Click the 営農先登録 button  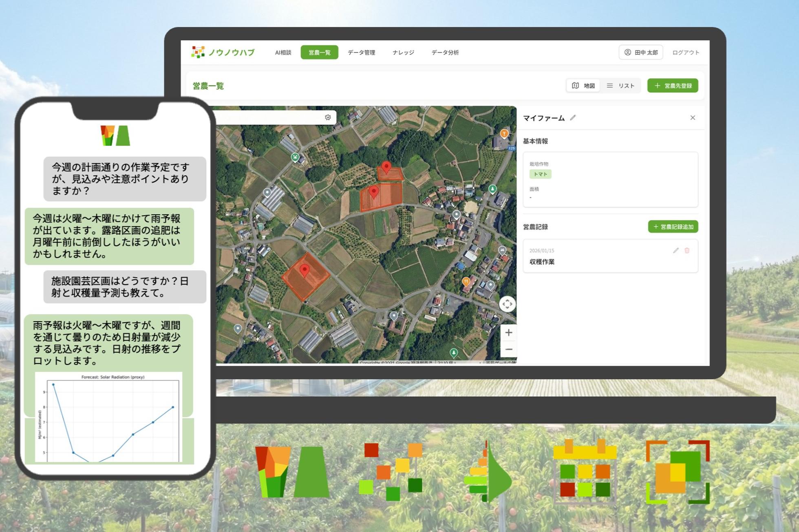673,86
